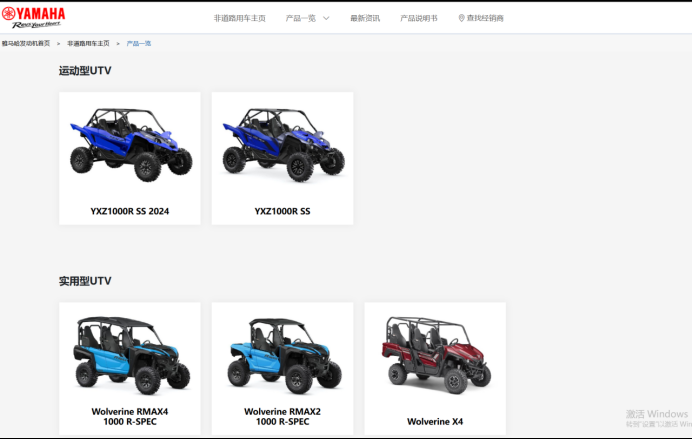This screenshot has width=692, height=439.
Task: Click the Wolverine RMAX4 1000 R-SPEC title
Action: [x=130, y=416]
